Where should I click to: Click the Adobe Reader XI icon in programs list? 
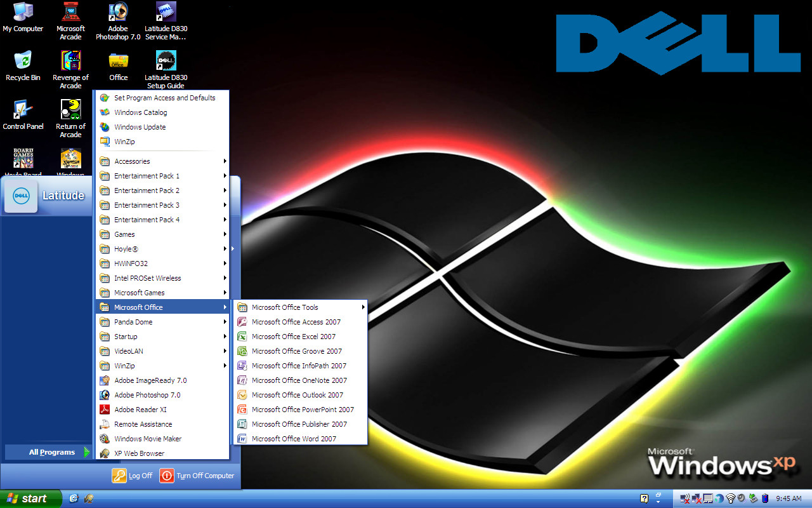tap(105, 410)
